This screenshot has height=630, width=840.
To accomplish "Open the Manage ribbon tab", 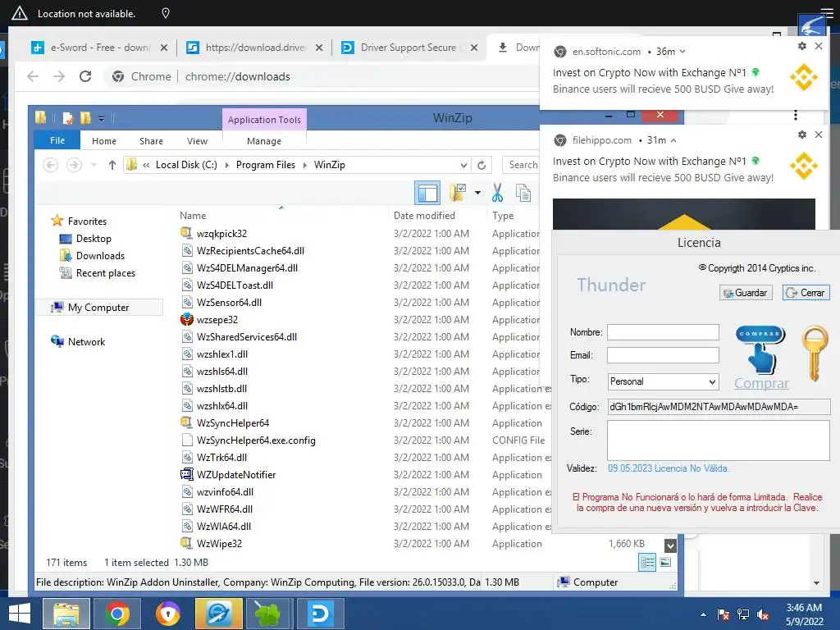I will 264,141.
